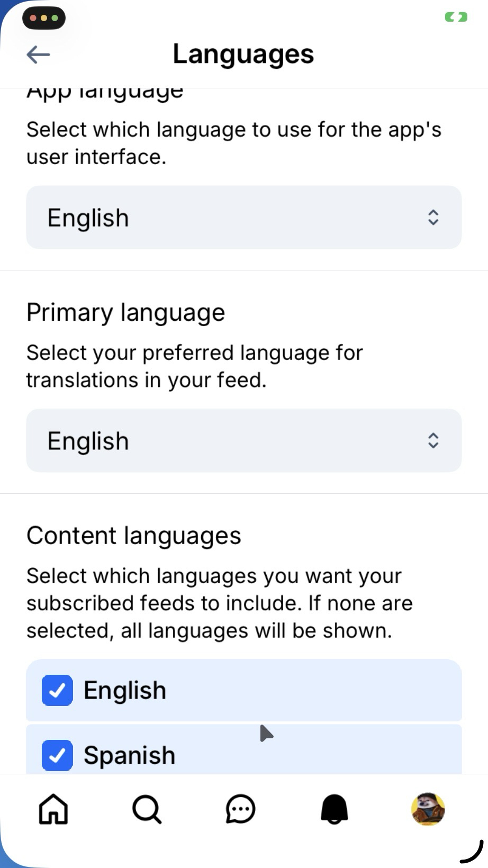Click the Primary language section heading

[126, 312]
